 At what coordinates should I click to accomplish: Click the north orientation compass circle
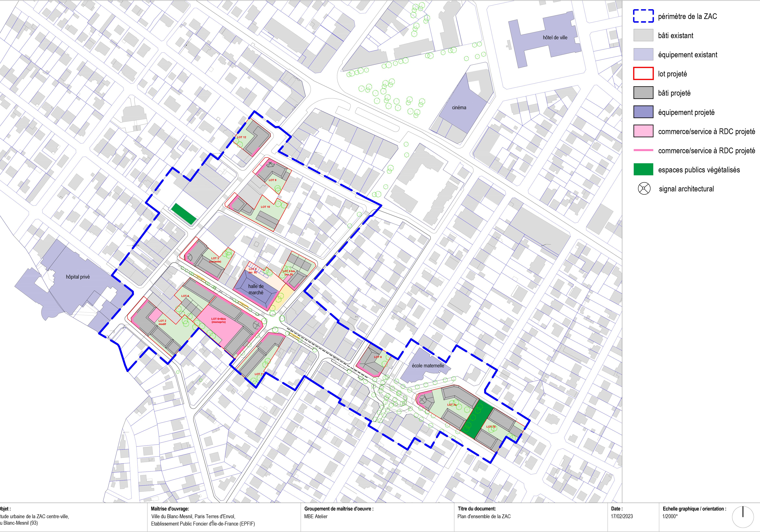point(743,517)
